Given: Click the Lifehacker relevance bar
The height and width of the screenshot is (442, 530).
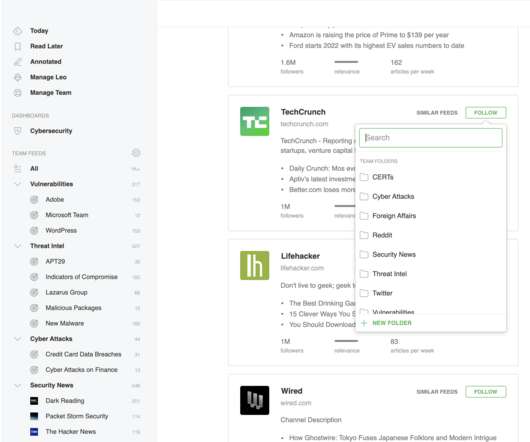Looking at the screenshot, I should (346, 341).
